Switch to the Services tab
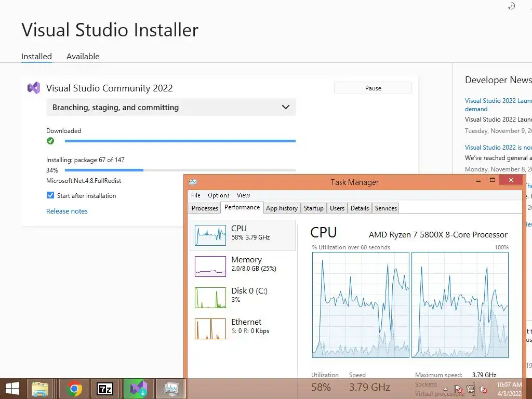The image size is (532, 399). [x=386, y=208]
